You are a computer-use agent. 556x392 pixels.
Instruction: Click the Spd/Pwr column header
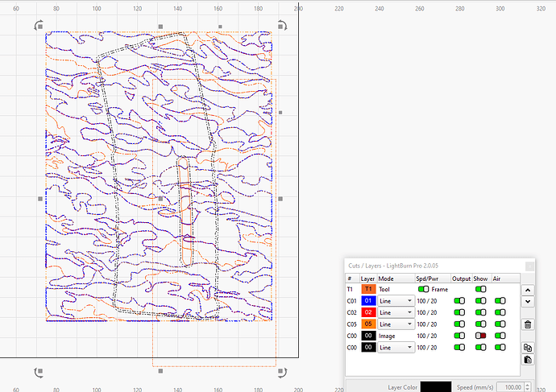433,279
